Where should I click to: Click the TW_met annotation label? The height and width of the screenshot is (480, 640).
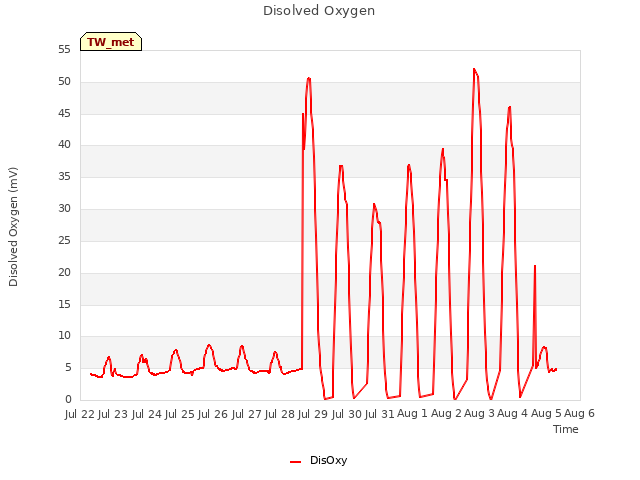111,42
